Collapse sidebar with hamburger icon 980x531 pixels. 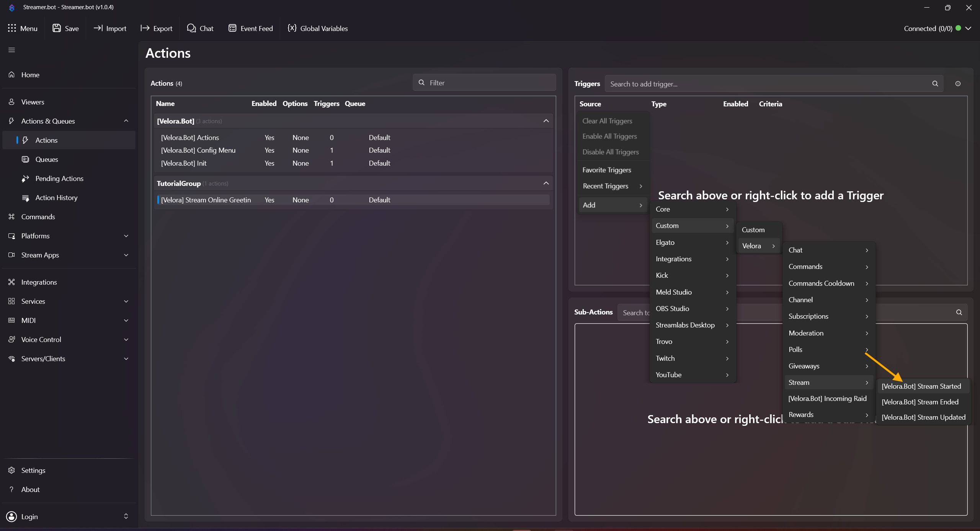click(12, 50)
